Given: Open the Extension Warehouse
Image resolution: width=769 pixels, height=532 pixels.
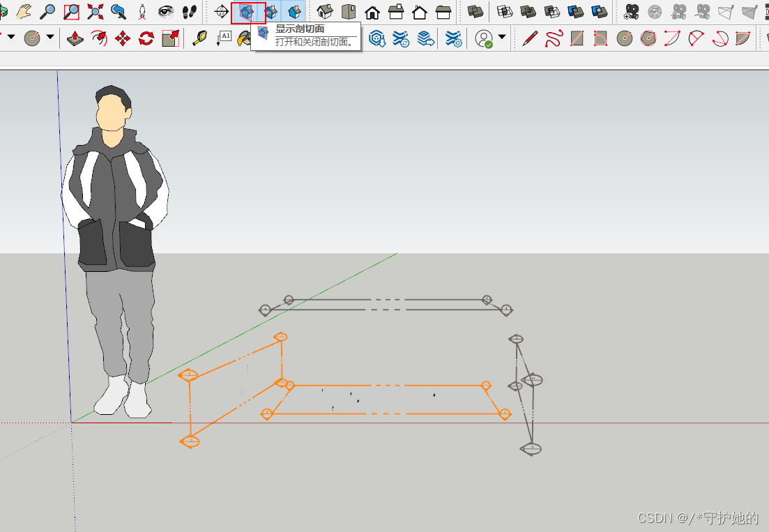Looking at the screenshot, I should 401,38.
